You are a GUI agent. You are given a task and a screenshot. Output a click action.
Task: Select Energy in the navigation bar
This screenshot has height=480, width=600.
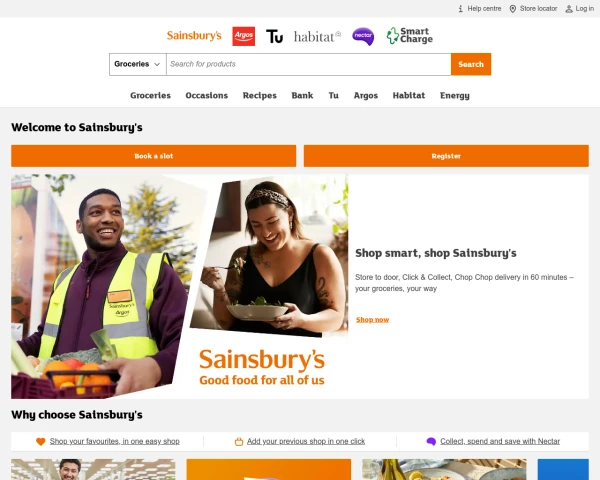455,96
